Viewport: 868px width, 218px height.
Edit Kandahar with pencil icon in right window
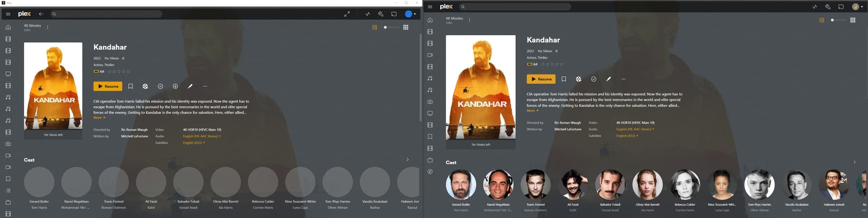click(x=609, y=79)
